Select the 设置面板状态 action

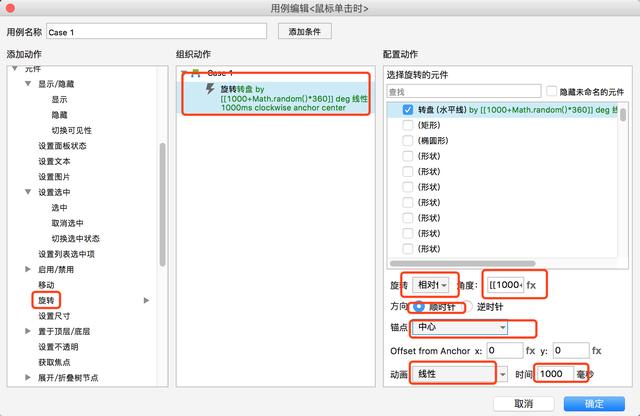(x=62, y=146)
